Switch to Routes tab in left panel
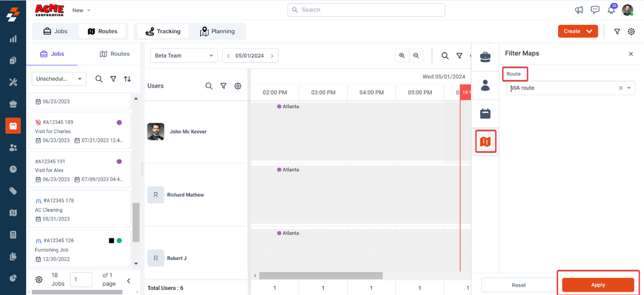The width and height of the screenshot is (644, 295). [114, 54]
